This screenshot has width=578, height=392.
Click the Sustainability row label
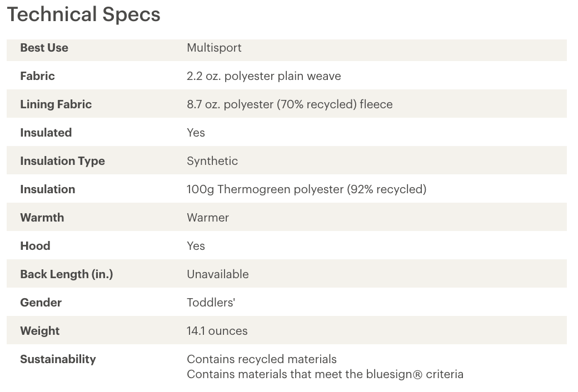point(58,359)
